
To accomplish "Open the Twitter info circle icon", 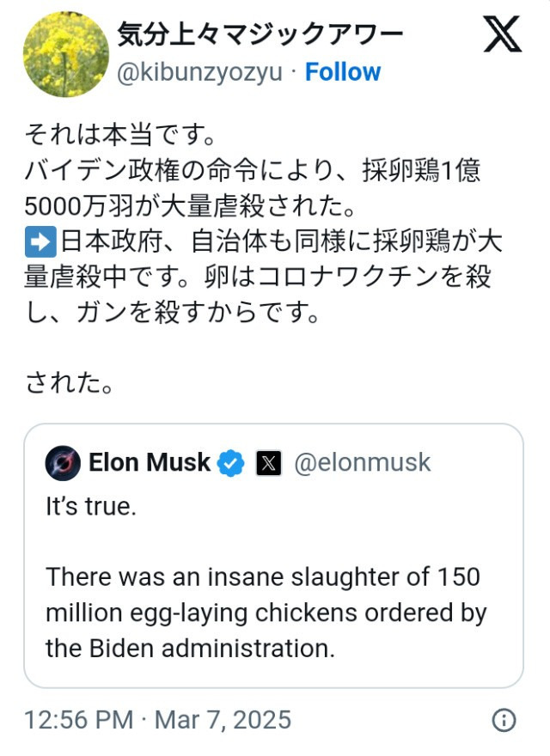I will [504, 720].
